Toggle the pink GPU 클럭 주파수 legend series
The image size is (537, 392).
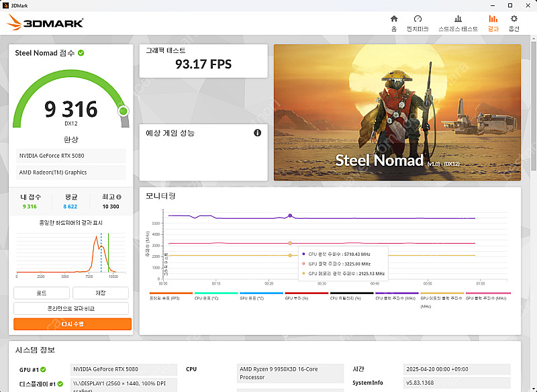click(x=488, y=296)
